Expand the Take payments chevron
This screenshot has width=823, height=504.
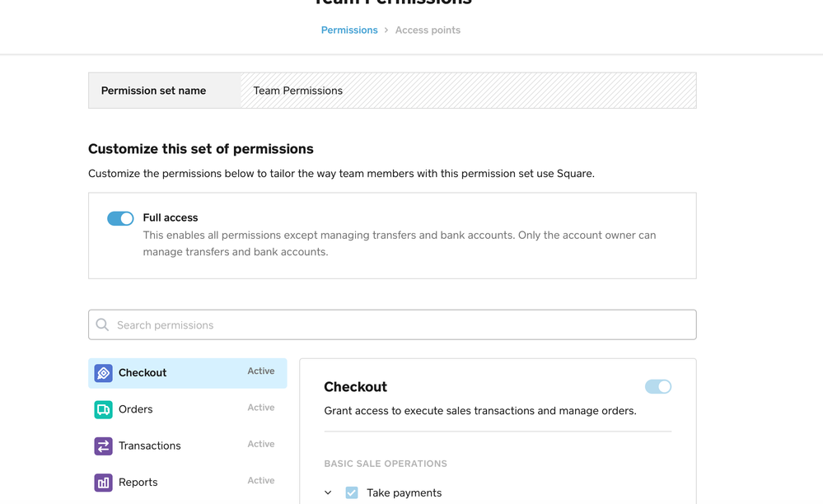(328, 492)
